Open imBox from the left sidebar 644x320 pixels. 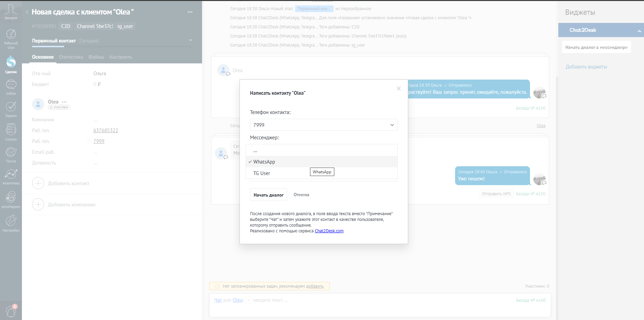click(x=11, y=87)
